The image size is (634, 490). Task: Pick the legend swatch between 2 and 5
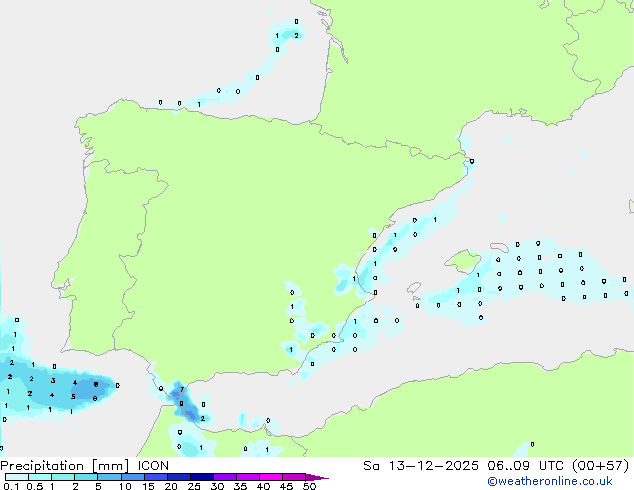coord(86,477)
